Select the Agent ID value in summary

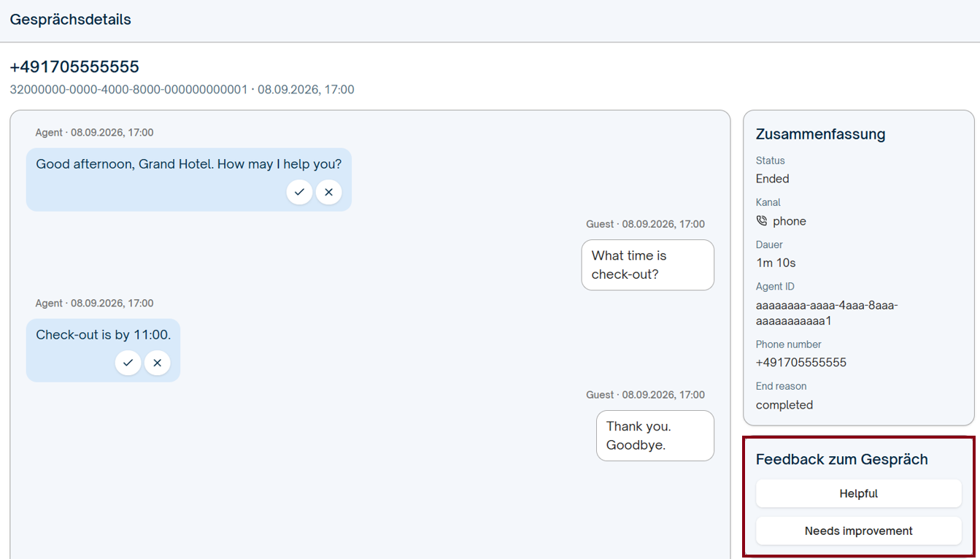(x=827, y=313)
